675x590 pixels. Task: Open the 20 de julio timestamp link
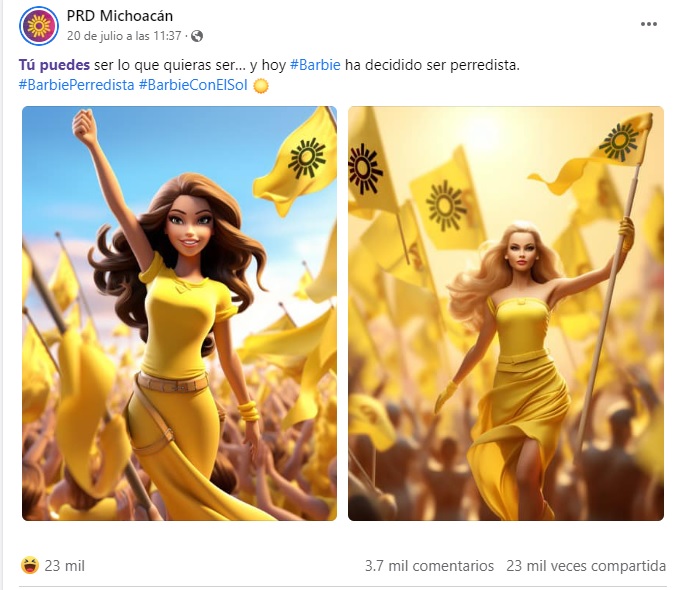[x=124, y=36]
